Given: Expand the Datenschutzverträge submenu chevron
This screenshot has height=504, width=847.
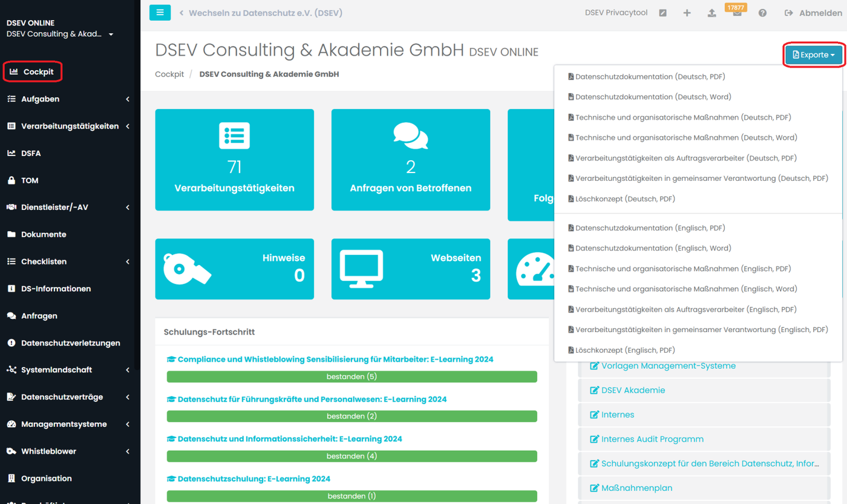Looking at the screenshot, I should point(128,398).
